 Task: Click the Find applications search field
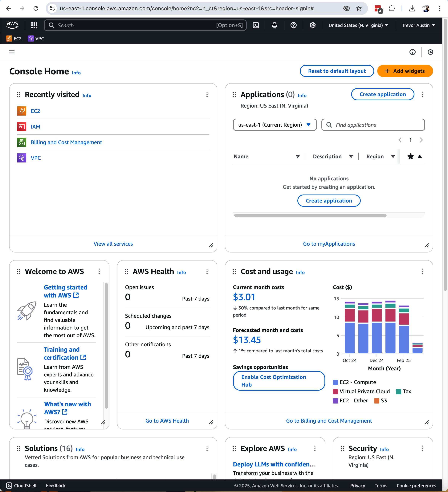(373, 125)
